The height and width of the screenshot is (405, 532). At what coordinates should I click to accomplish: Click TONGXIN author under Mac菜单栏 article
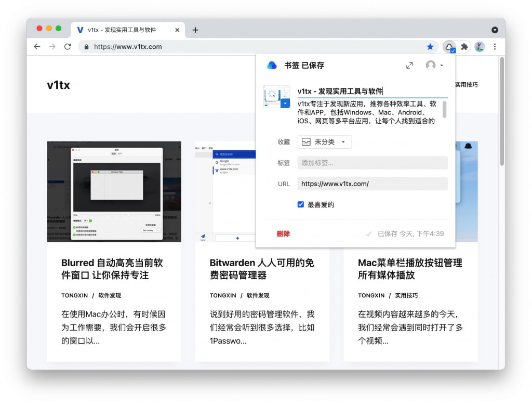point(371,295)
